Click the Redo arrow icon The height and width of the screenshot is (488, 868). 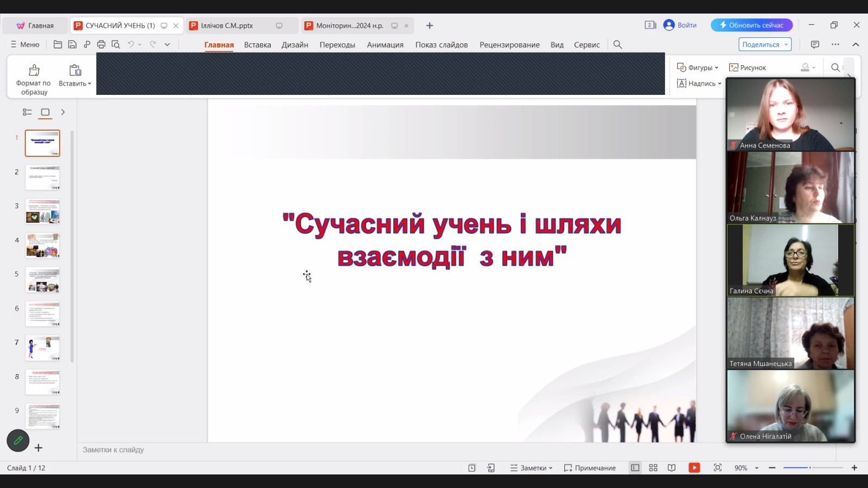(x=153, y=44)
